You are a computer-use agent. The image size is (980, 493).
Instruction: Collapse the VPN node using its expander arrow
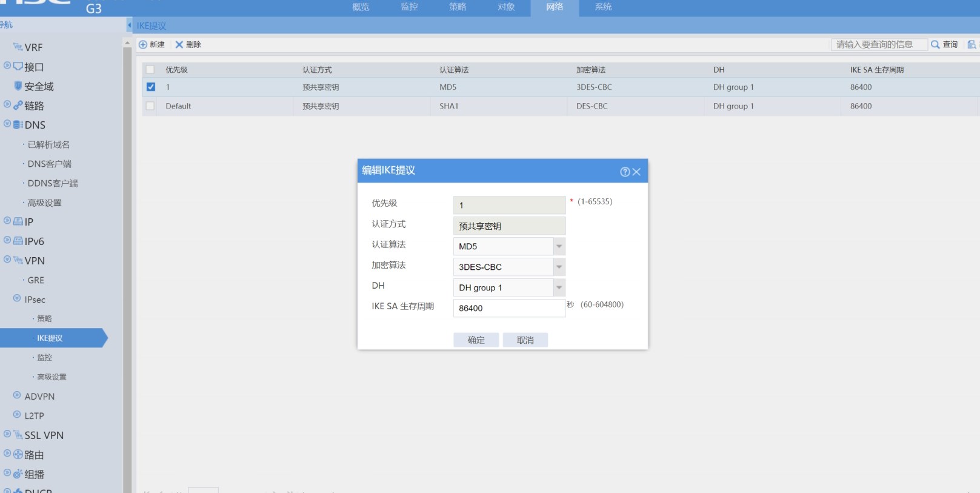tap(7, 260)
